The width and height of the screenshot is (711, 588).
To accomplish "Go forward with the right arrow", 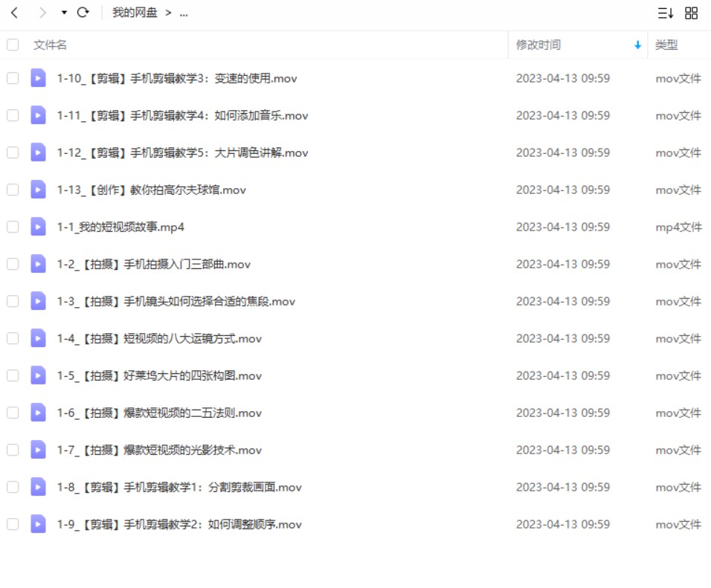I will coord(42,13).
